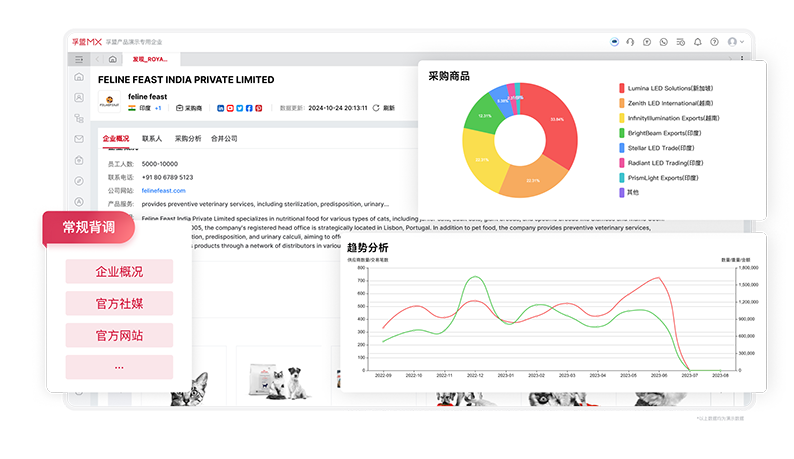Open the company Facebook page icon
The height and width of the screenshot is (459, 794).
pyautogui.click(x=249, y=108)
